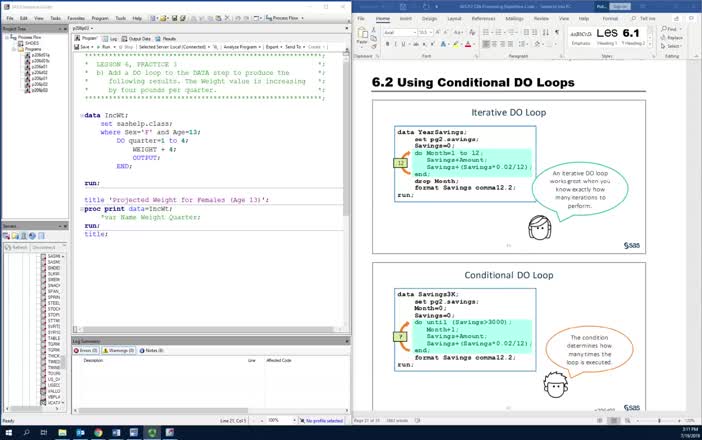The width and height of the screenshot is (702, 440).
Task: Click Center alignment in Word
Action: (494, 44)
